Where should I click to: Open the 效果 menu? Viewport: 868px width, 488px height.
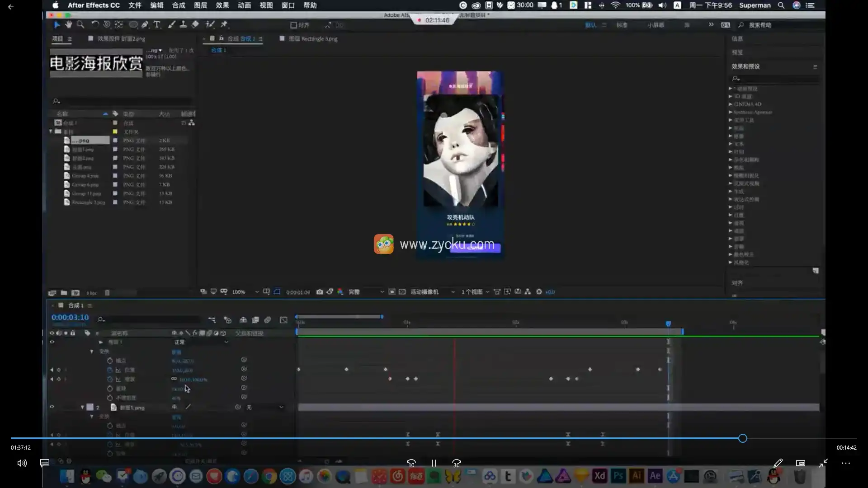222,5
